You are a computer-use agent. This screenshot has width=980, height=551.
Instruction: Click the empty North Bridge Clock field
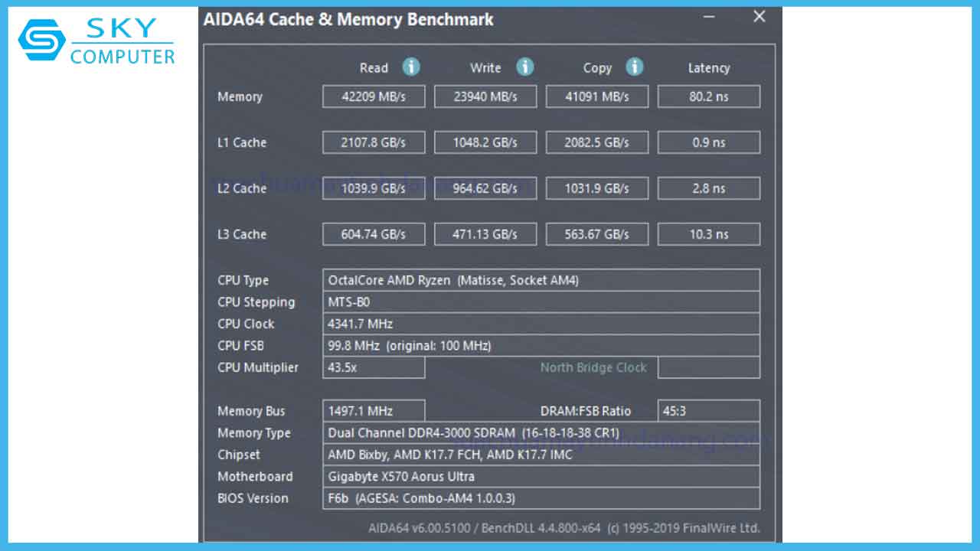pos(709,367)
